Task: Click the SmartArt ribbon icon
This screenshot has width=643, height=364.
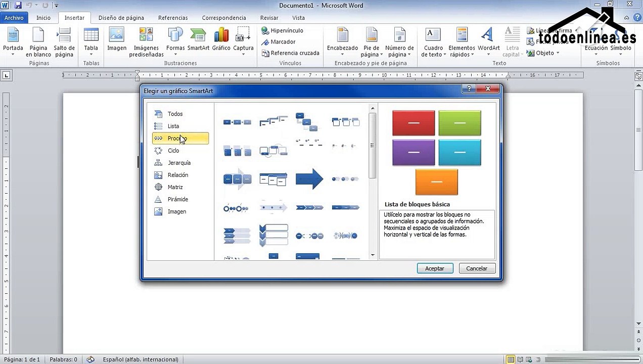Action: [198, 39]
